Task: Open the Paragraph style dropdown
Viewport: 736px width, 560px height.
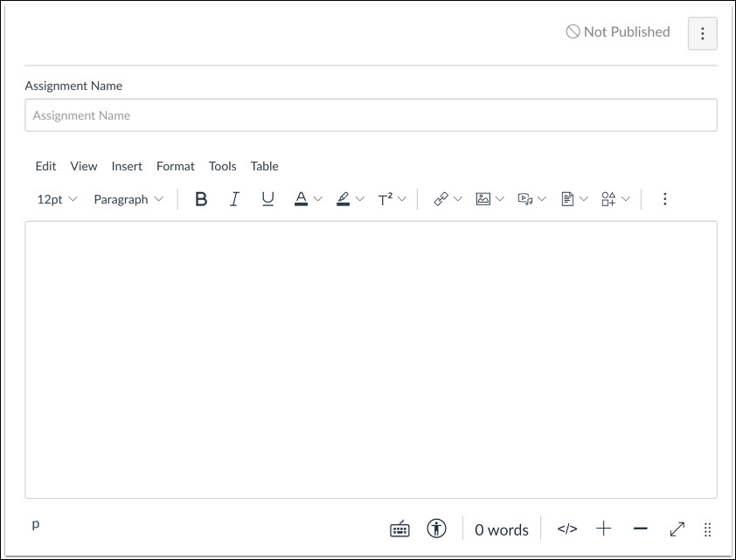Action: pos(128,199)
